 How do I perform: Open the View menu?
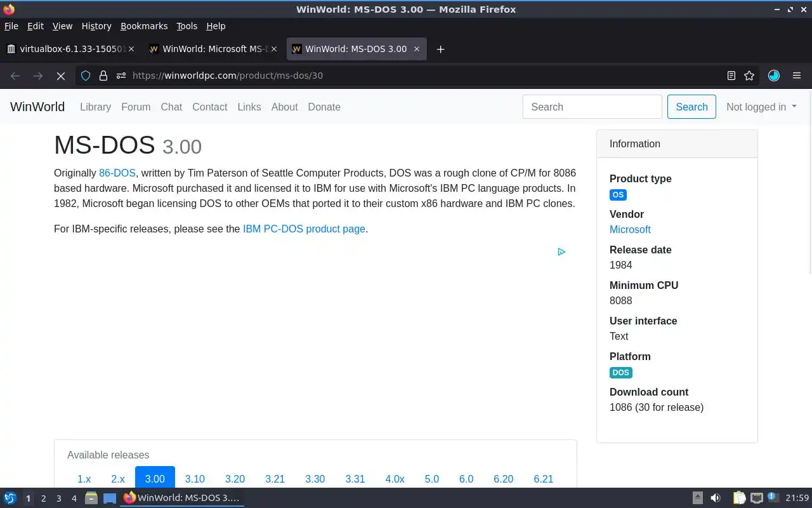pyautogui.click(x=62, y=26)
